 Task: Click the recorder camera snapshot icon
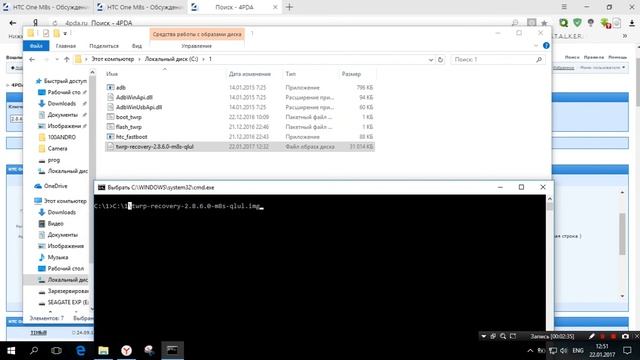tap(625, 336)
